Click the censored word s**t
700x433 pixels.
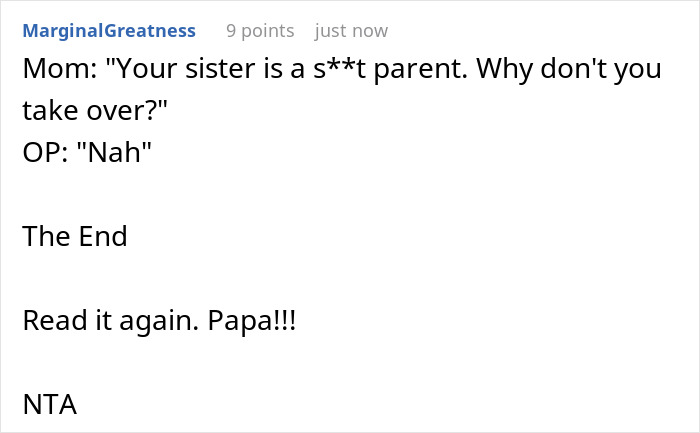(339, 68)
